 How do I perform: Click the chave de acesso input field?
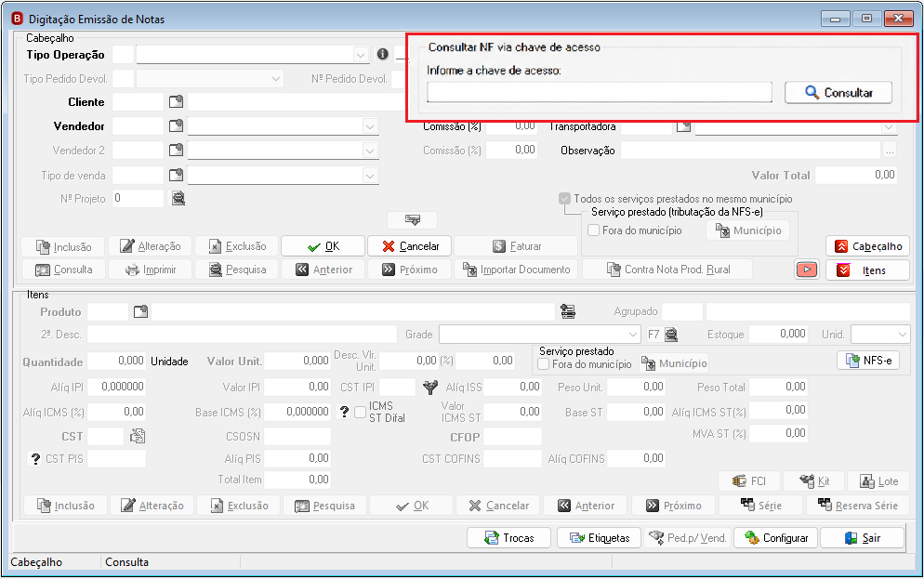coord(600,92)
